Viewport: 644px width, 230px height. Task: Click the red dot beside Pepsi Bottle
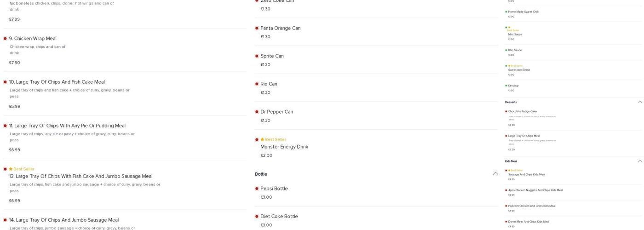[x=257, y=189]
